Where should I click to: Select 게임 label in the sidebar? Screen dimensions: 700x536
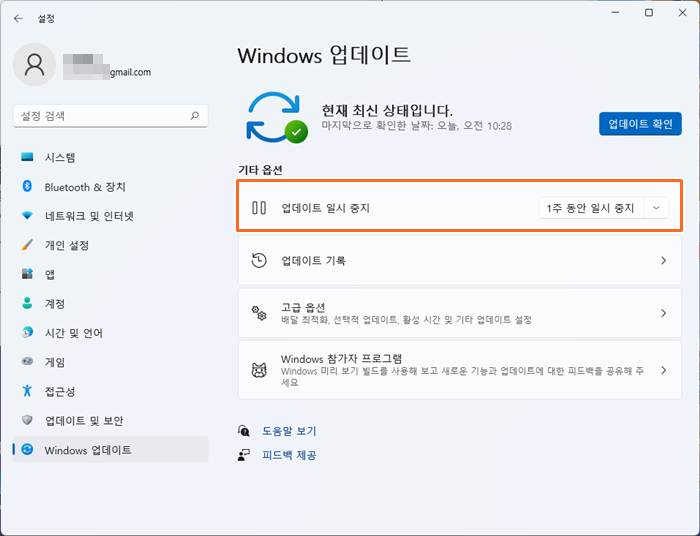click(55, 362)
